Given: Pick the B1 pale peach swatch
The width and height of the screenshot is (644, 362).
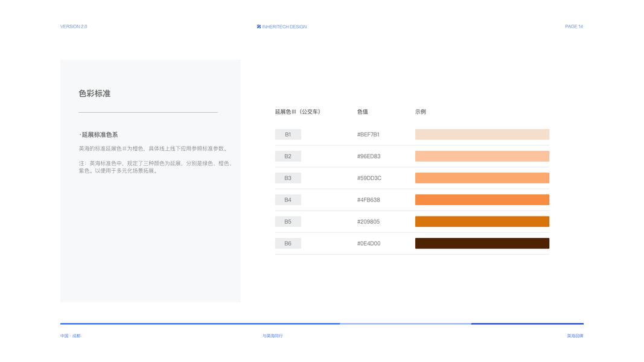Looking at the screenshot, I should [x=482, y=134].
